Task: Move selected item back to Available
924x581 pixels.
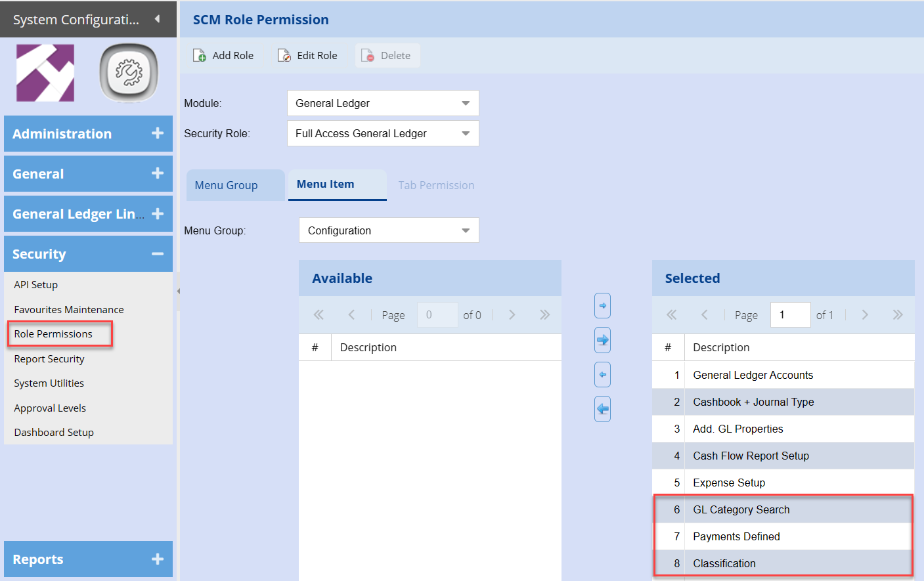Action: tap(602, 375)
